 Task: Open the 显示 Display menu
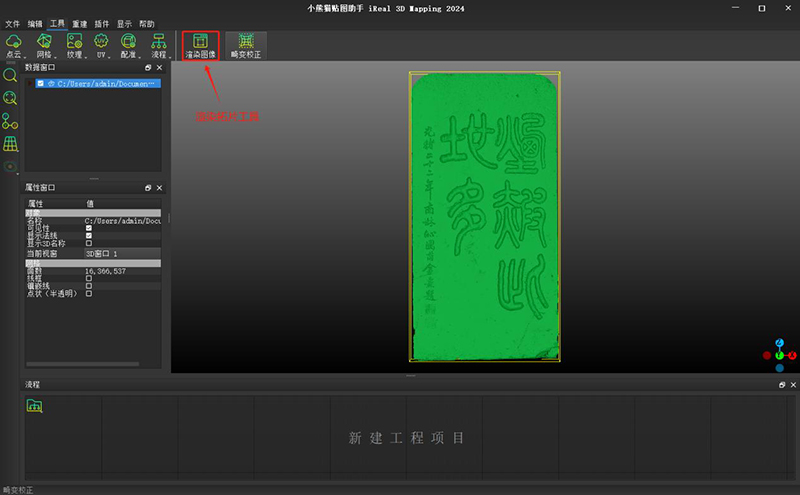(x=124, y=24)
